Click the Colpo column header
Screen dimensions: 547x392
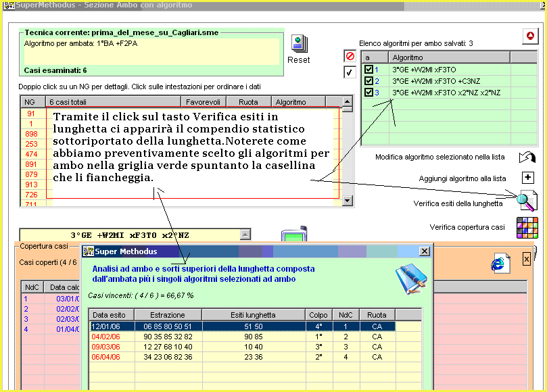click(318, 315)
